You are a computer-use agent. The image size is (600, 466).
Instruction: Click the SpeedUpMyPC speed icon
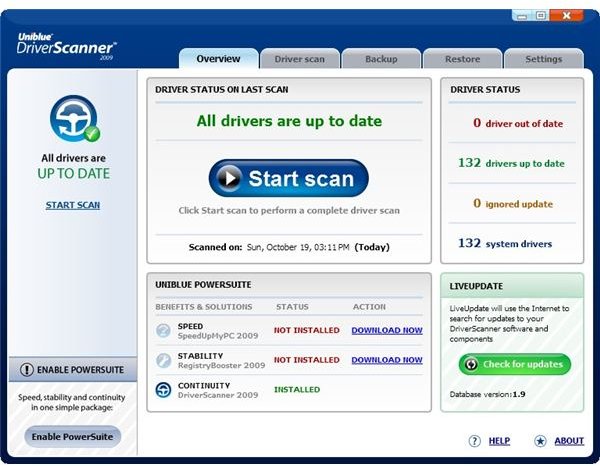(163, 331)
